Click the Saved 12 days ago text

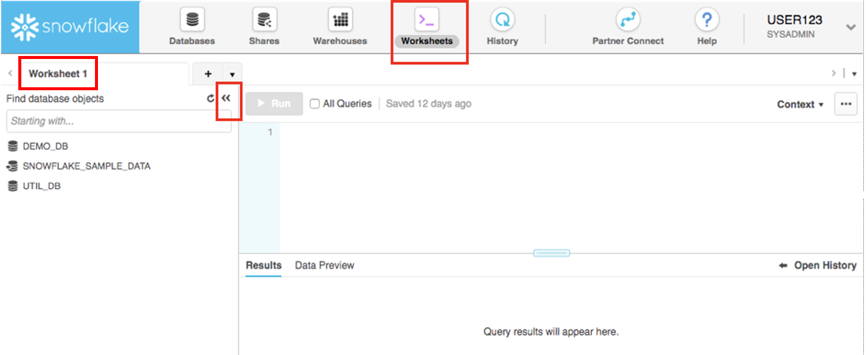point(428,104)
